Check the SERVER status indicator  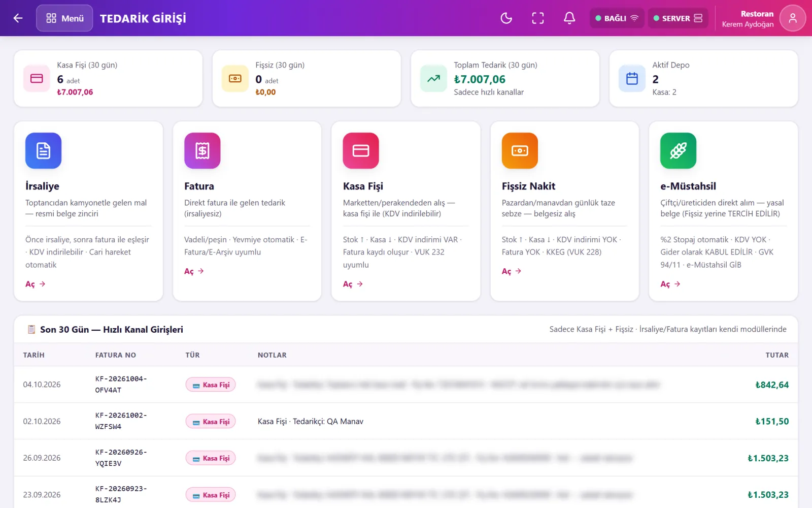tap(678, 18)
